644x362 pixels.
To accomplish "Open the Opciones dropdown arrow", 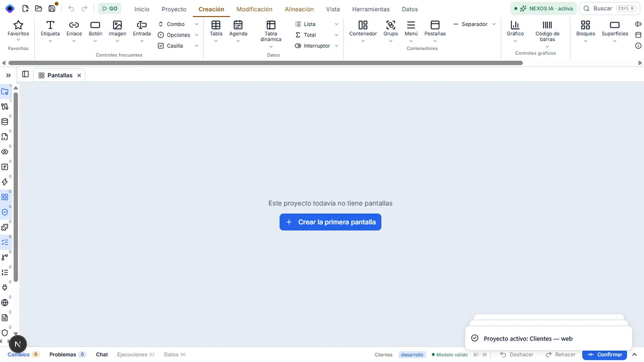I will (x=196, y=35).
